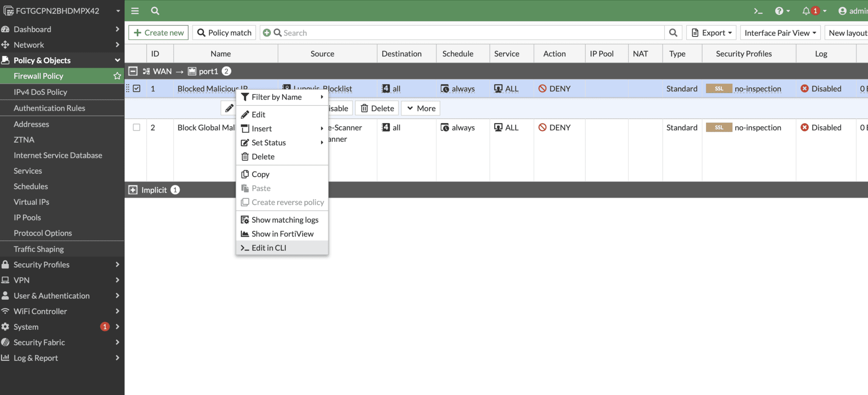Screen dimensions: 868x395
Task: Click the Create new button
Action: click(x=159, y=33)
